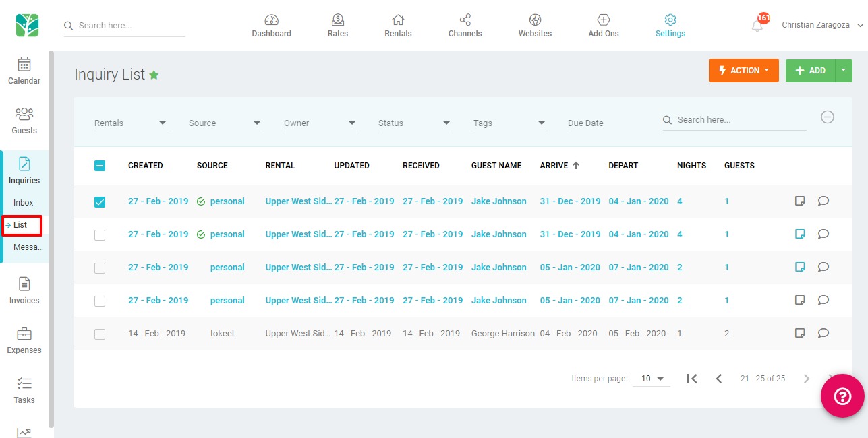Open the Channels section

point(465,26)
